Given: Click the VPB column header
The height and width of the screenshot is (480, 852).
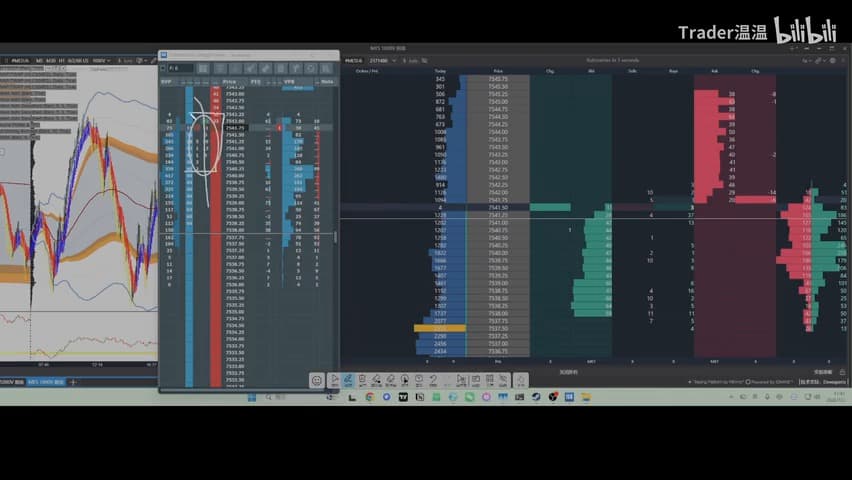Looking at the screenshot, I should pos(289,82).
